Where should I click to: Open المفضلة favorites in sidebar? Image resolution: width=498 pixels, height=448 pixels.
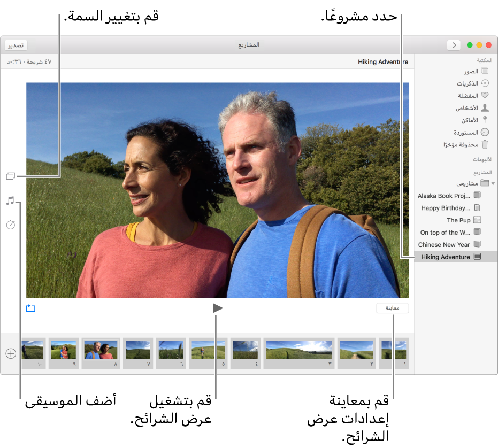point(473,95)
